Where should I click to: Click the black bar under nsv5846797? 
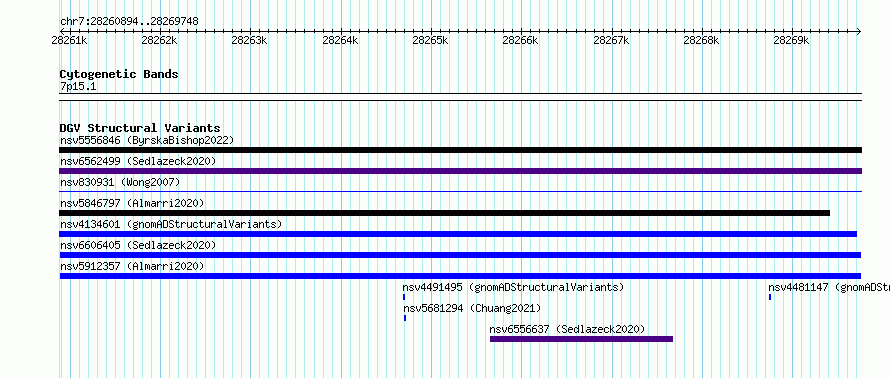444,213
